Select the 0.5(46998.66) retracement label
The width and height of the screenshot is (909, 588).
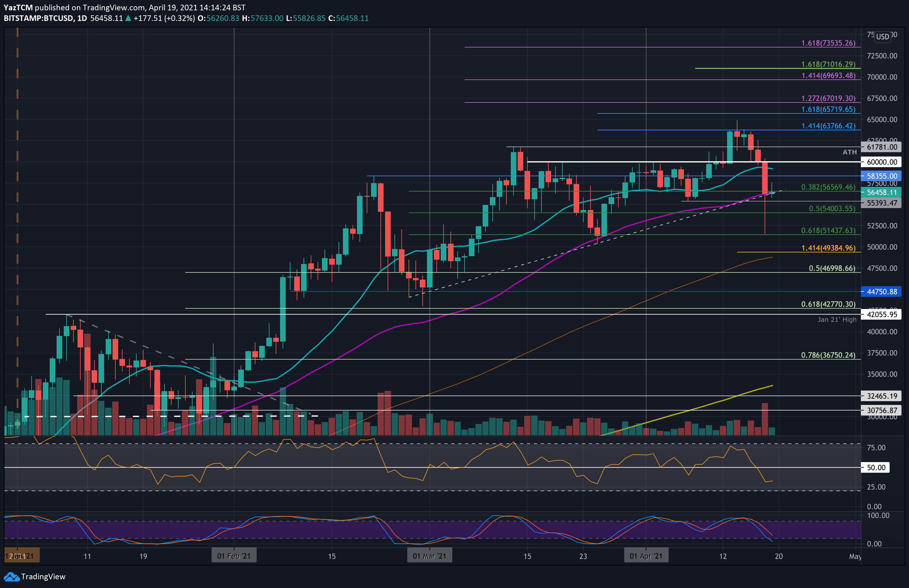[x=832, y=268]
